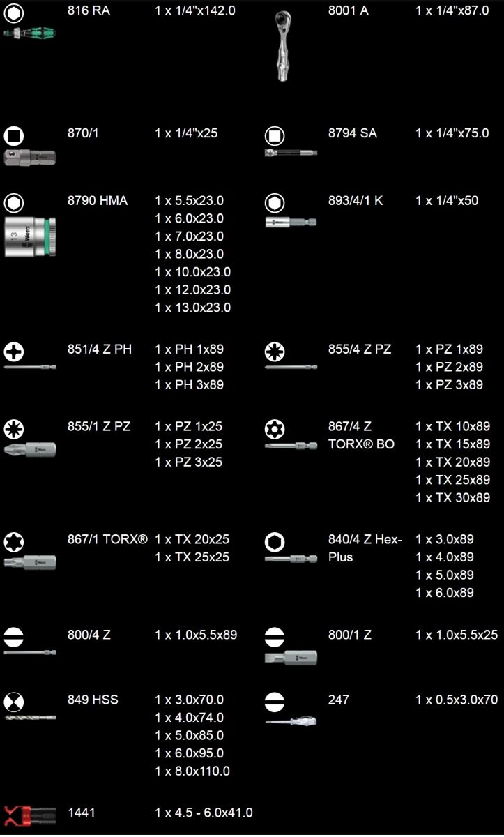The height and width of the screenshot is (837, 504).
Task: Select the 1 x 13.0x23.0 socket size entry
Action: 192,308
